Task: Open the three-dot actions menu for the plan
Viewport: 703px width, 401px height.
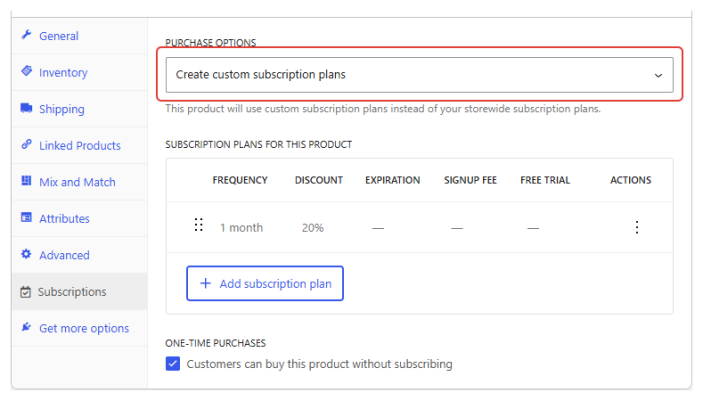Action: click(x=637, y=227)
